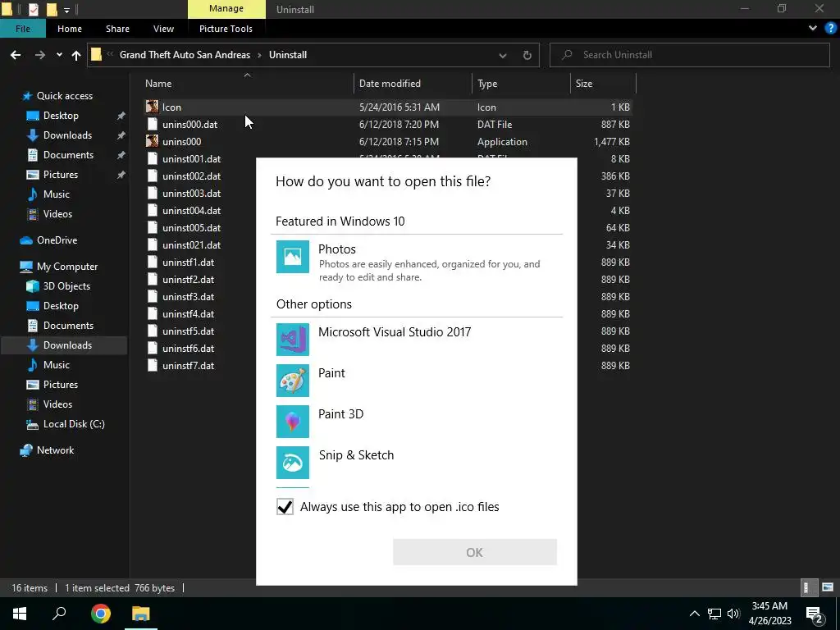
Task: Open Network in the sidebar
Action: (x=55, y=450)
